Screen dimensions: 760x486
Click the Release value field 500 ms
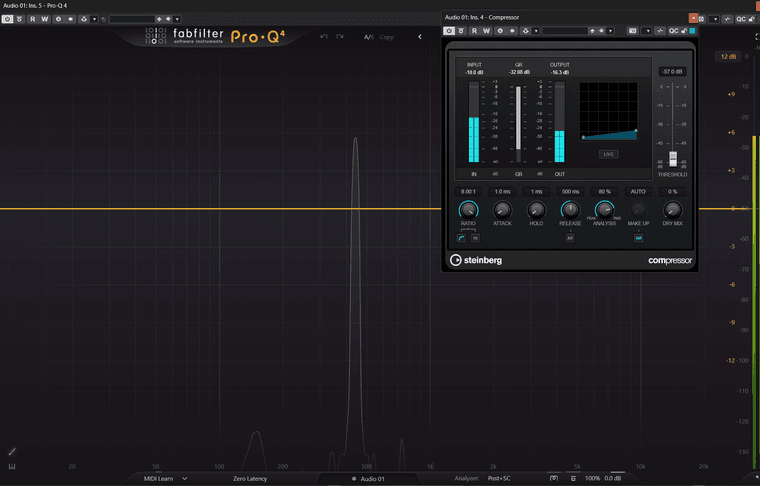pyautogui.click(x=570, y=192)
